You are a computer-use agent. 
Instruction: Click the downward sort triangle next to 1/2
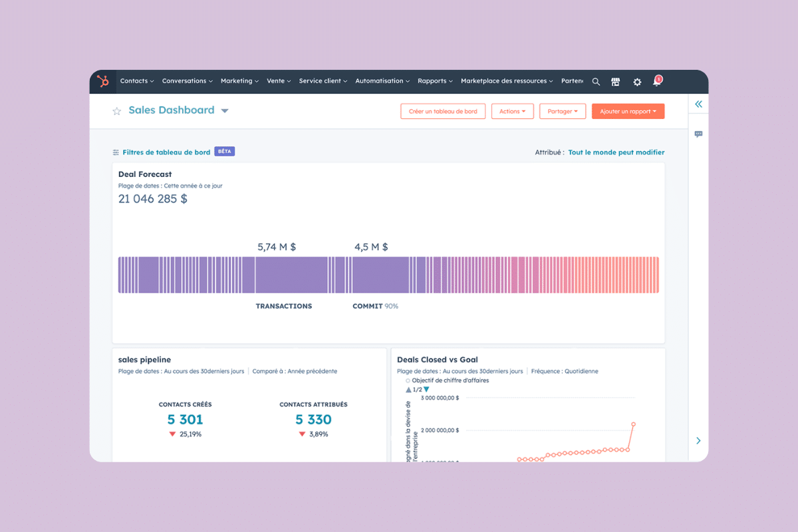[426, 389]
